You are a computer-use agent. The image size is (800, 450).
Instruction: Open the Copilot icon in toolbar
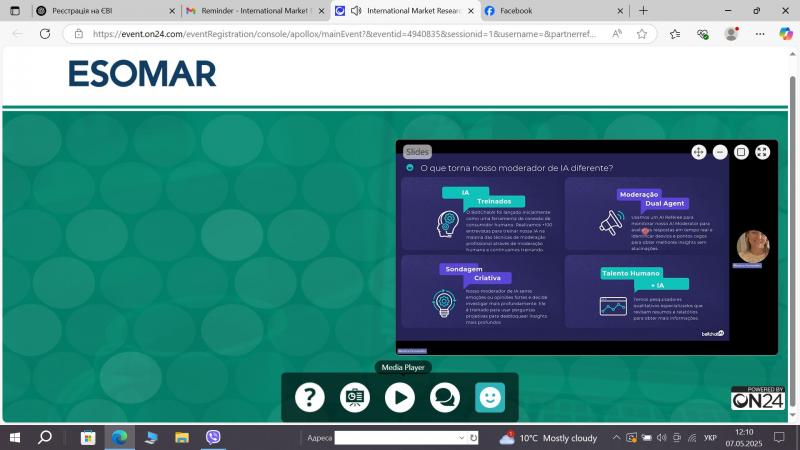[x=786, y=34]
